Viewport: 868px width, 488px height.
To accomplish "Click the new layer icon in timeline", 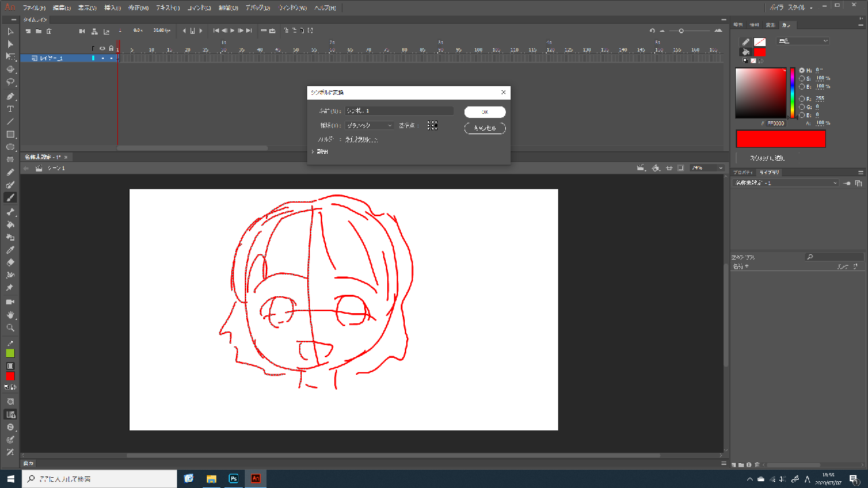I will (x=28, y=30).
